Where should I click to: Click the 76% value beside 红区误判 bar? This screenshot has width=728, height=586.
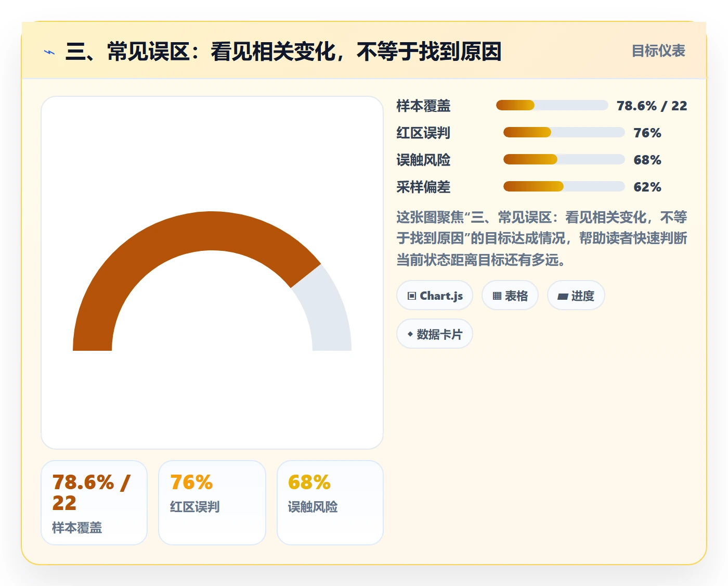point(647,133)
